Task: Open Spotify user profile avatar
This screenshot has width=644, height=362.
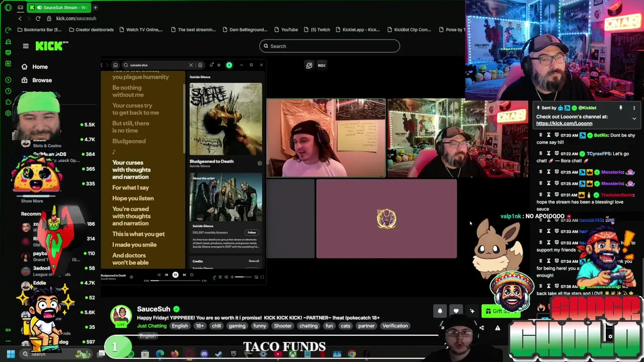Action: pos(229,65)
